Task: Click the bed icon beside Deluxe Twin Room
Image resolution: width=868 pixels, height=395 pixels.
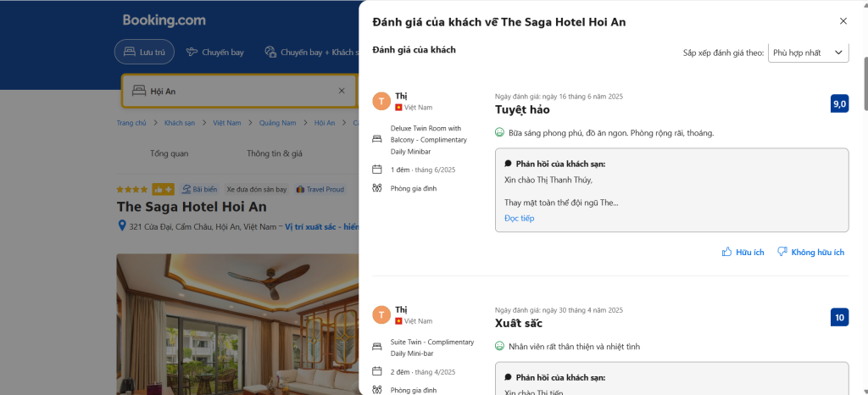Action: 377,140
